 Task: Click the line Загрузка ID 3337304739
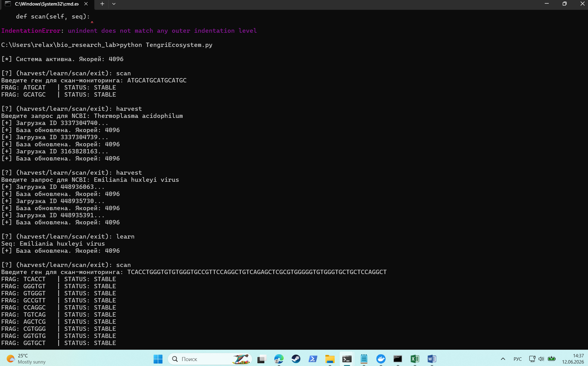55,137
